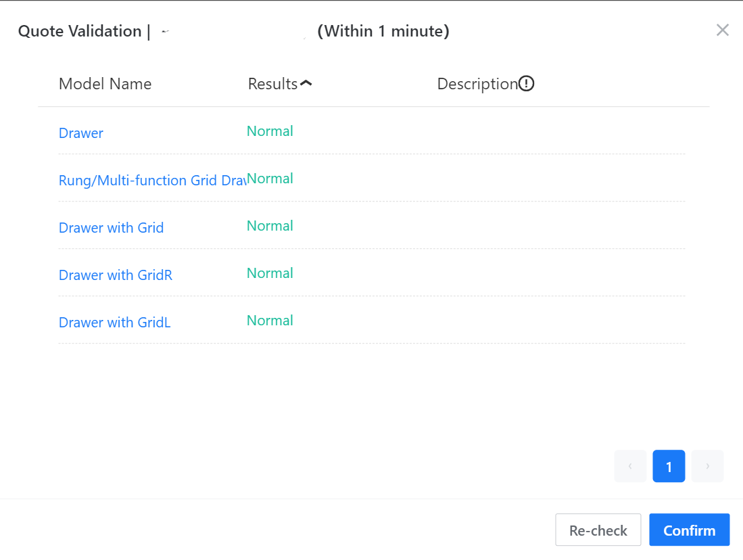Click the Model Name column header

[105, 84]
